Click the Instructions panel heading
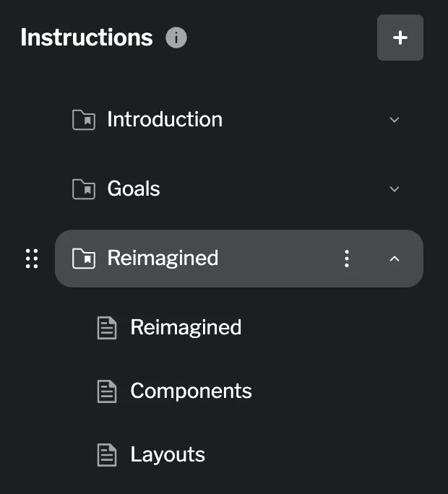 coord(87,38)
